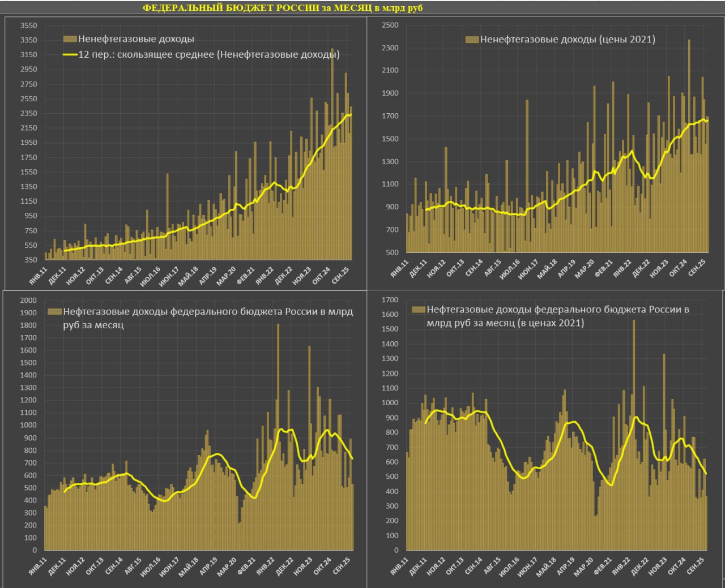Click the 'Ненефтегазовые доходы' legend swatch in top-left chart
The height and width of the screenshot is (588, 725).
[x=70, y=39]
